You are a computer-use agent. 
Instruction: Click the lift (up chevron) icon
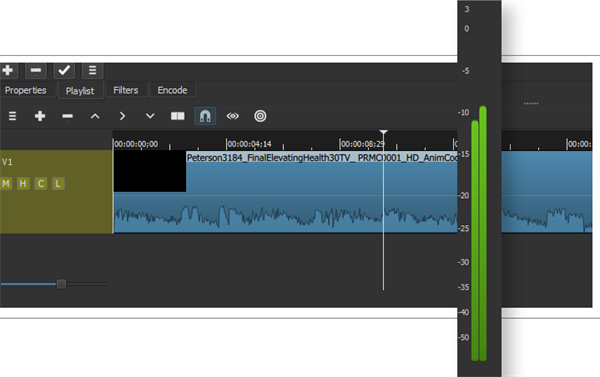pos(95,116)
